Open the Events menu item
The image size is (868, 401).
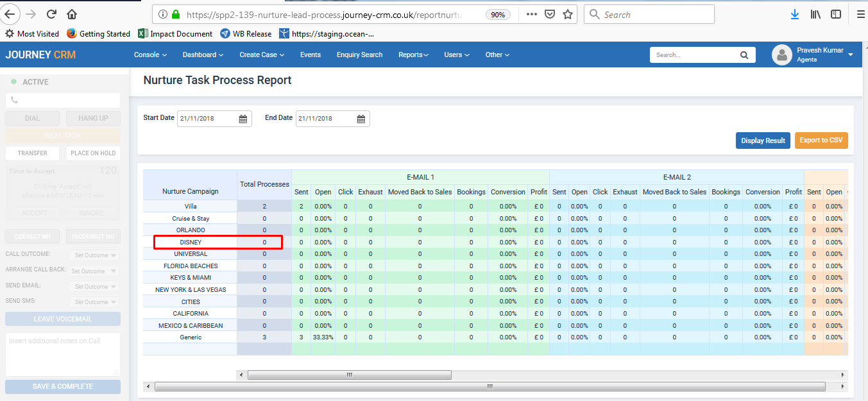(x=310, y=55)
